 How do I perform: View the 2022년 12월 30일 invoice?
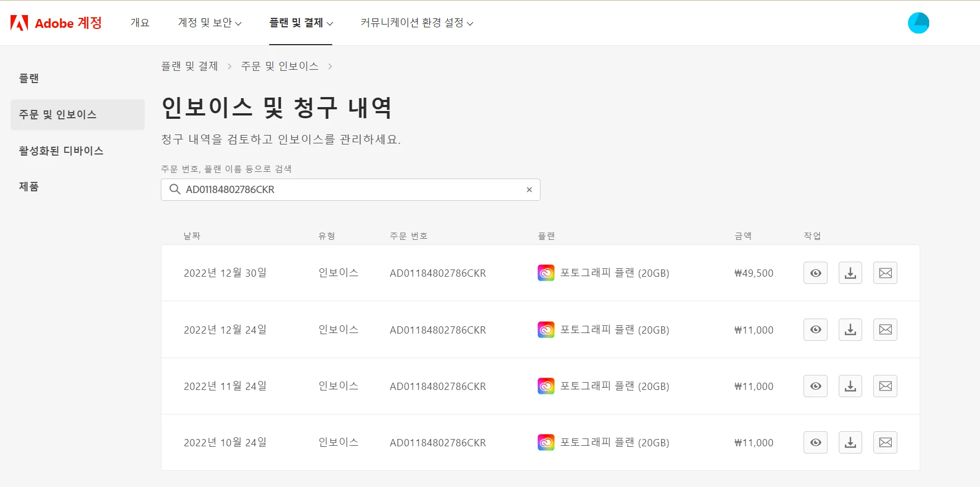(815, 273)
